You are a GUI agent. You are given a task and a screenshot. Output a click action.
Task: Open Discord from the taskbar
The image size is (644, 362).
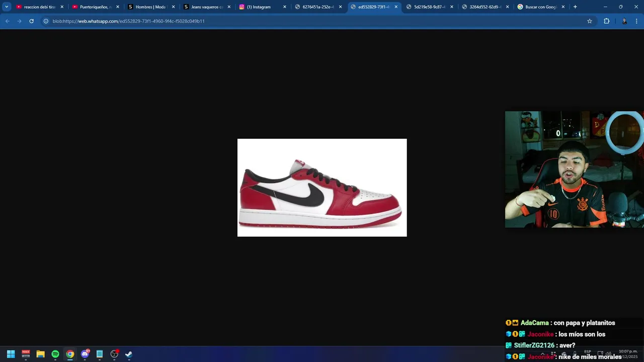(x=85, y=354)
